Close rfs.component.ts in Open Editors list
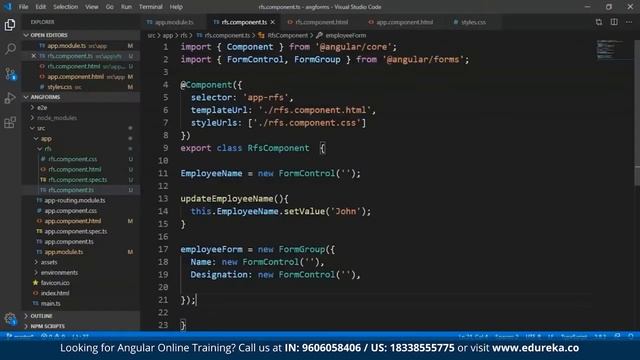 pos(34,56)
